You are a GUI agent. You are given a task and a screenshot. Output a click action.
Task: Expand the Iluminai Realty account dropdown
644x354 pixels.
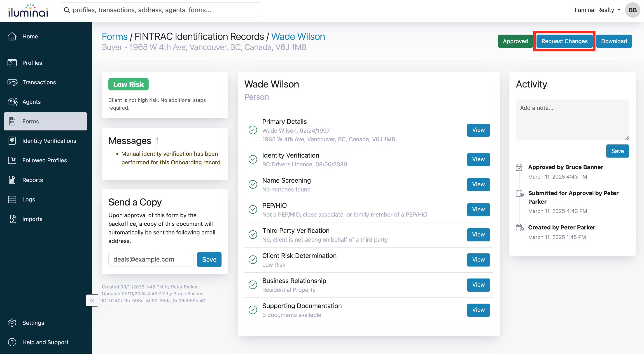(x=597, y=10)
